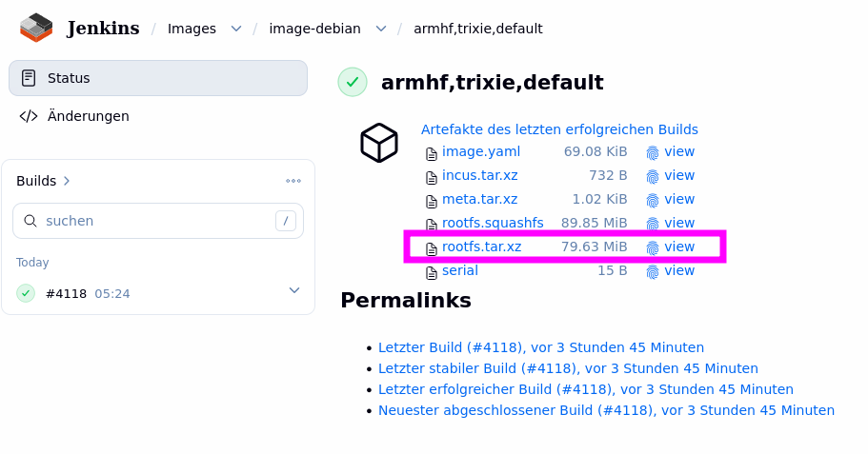This screenshot has width=868, height=454.
Task: Expand build #4118 chevron menu
Action: tap(294, 290)
